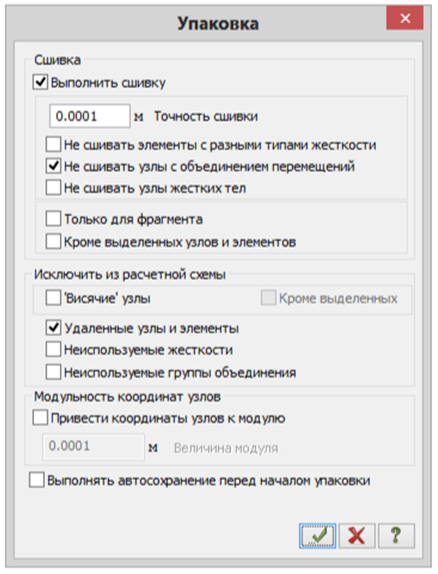The height and width of the screenshot is (574, 438).
Task: Cancel using the red X button
Action: pyautogui.click(x=357, y=536)
